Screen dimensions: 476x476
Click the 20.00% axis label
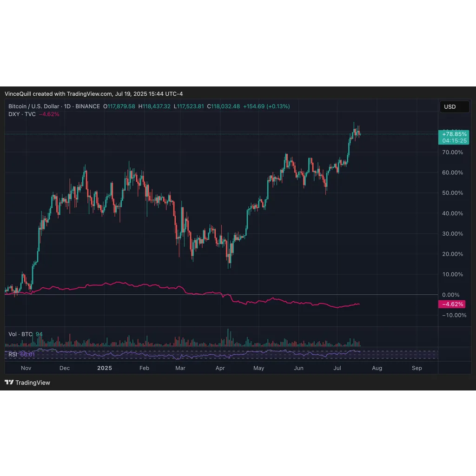tap(452, 254)
